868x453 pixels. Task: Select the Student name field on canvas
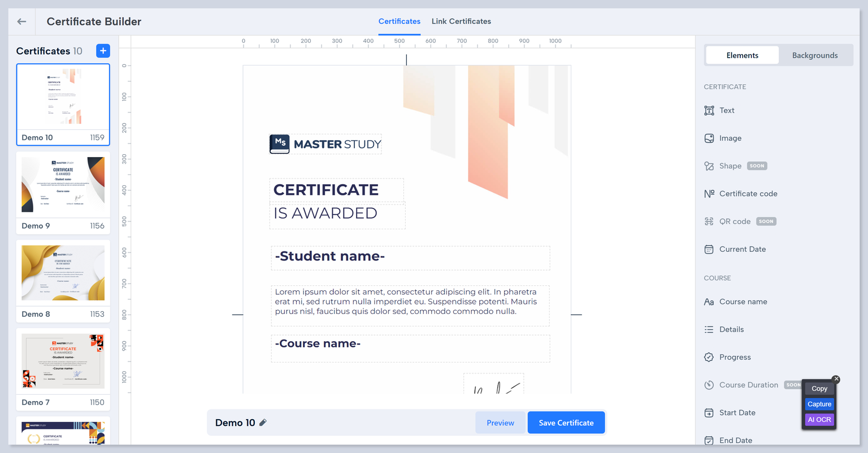click(x=410, y=258)
